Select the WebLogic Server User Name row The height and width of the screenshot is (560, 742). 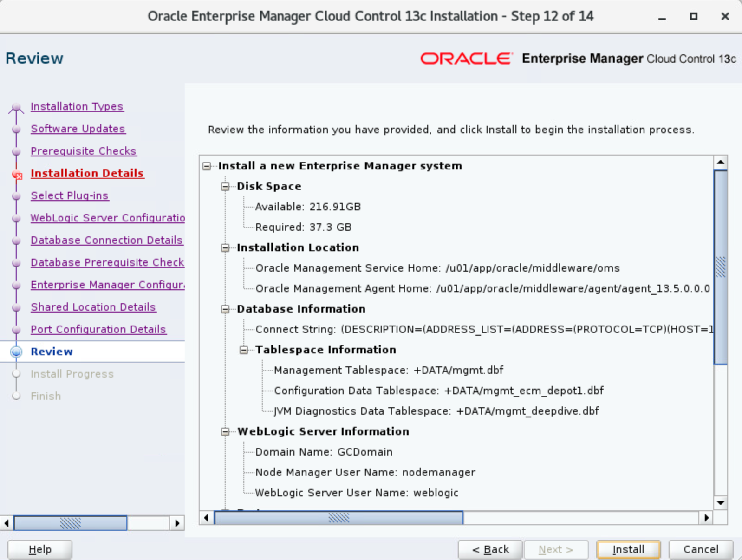point(357,493)
